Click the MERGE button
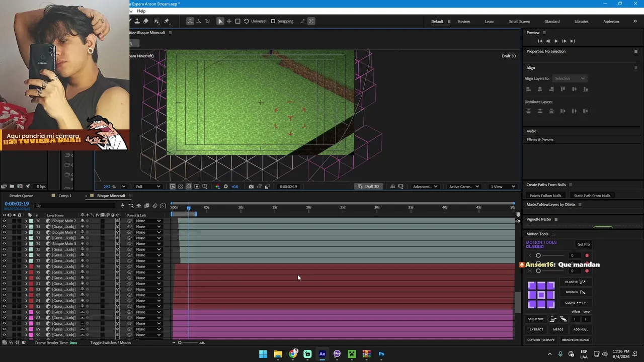 [558, 329]
